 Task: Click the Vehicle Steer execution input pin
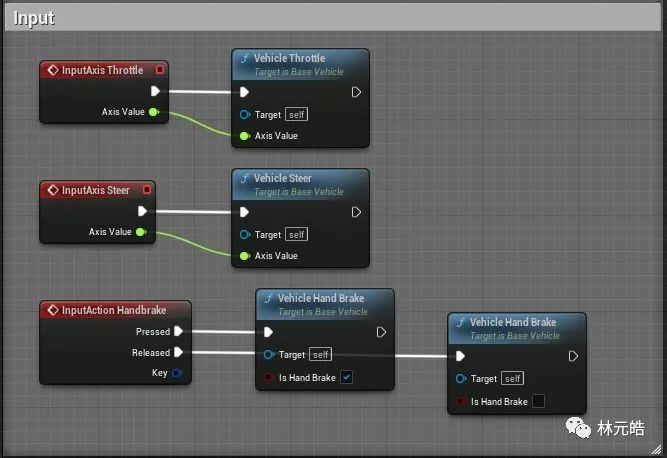coord(244,212)
